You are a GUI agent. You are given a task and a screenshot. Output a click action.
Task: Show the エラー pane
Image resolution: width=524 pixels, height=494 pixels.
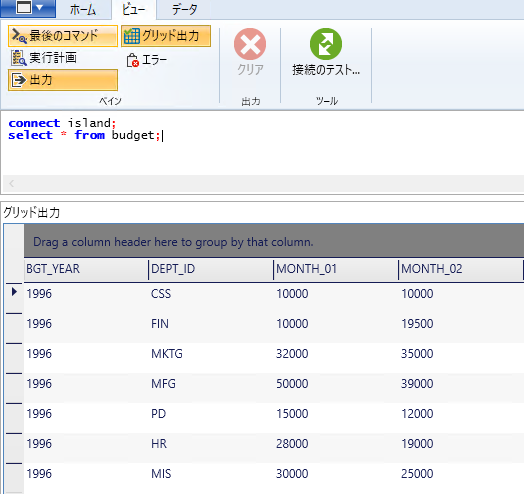point(146,60)
